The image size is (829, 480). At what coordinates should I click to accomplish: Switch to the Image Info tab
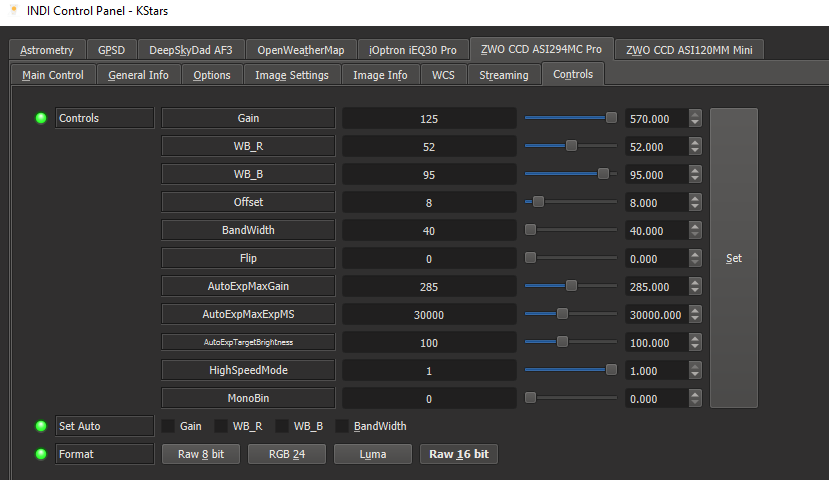pyautogui.click(x=380, y=75)
